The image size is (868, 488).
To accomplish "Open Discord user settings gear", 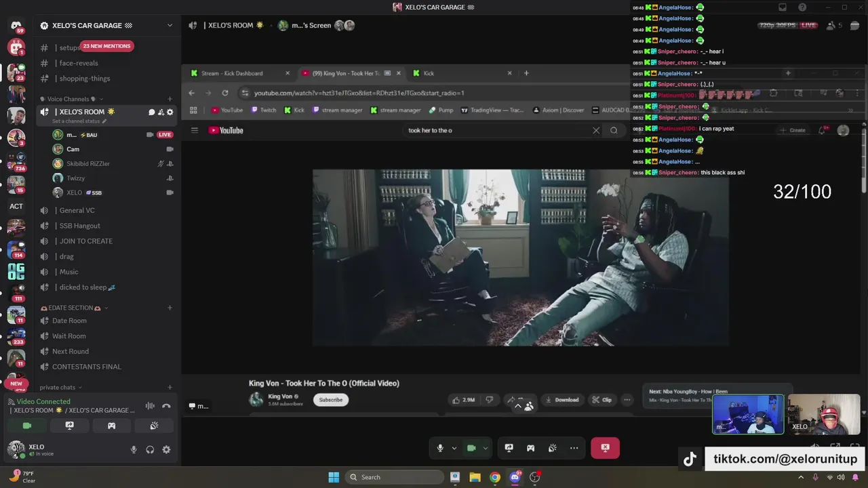I will tap(166, 449).
